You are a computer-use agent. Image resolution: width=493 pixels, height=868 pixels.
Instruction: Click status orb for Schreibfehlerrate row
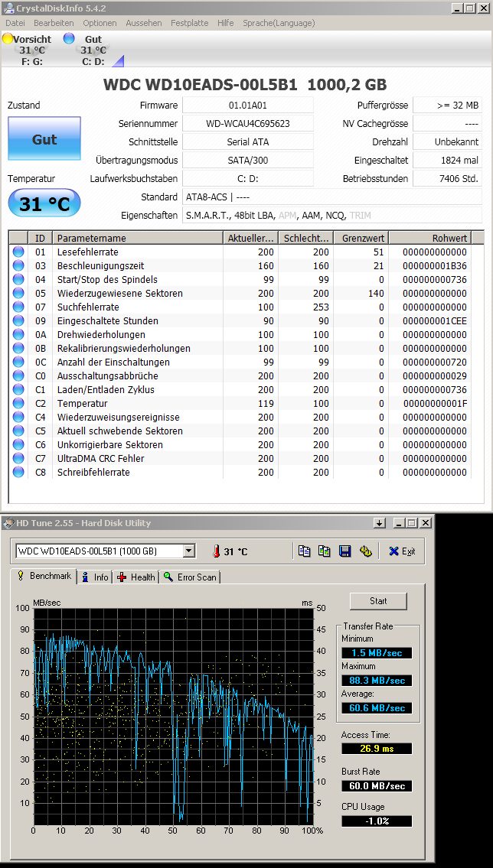tap(18, 472)
